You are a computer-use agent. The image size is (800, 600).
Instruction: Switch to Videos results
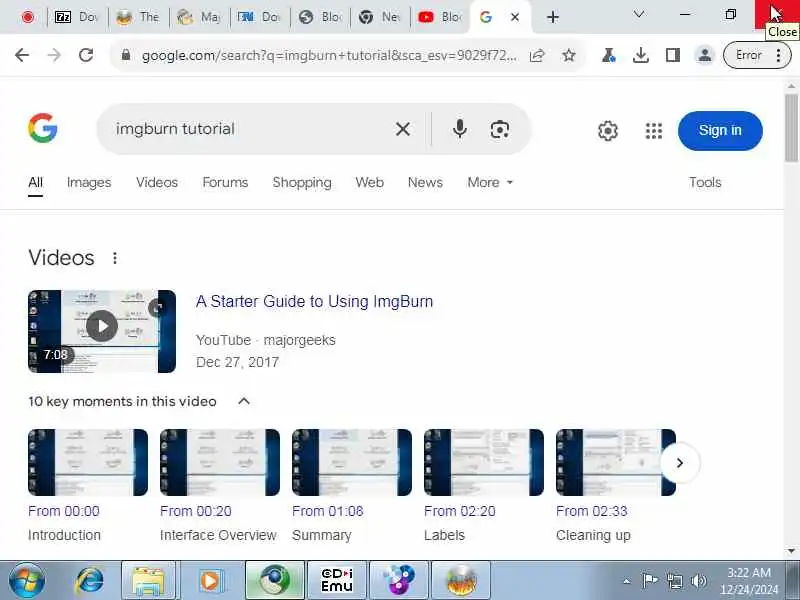(x=157, y=183)
